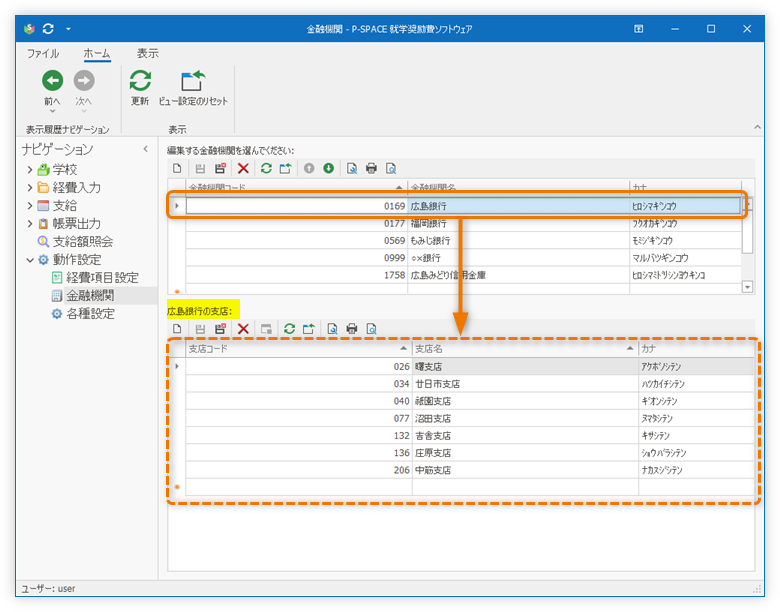Click the new-row cell under 中筋支店
The image size is (780, 612).
tap(525, 487)
